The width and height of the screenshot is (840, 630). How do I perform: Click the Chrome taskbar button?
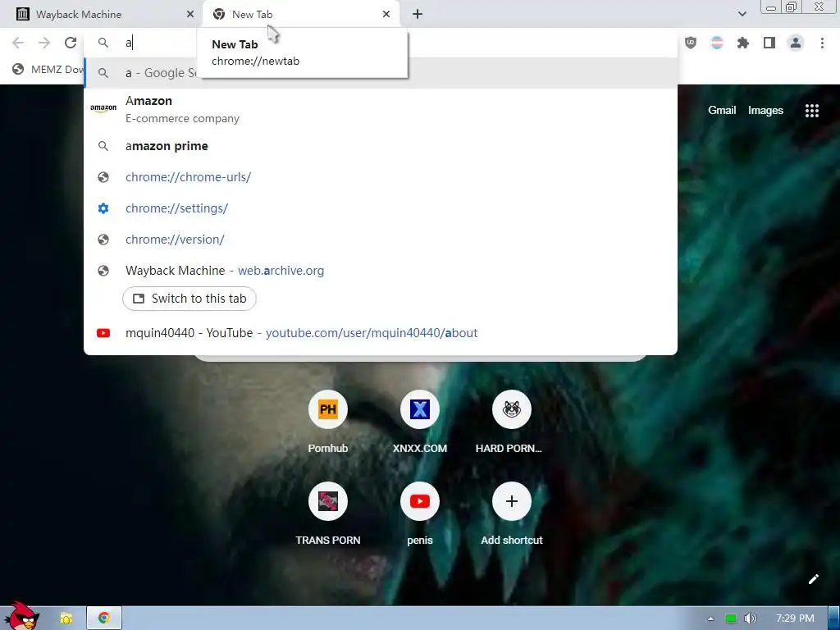(104, 619)
